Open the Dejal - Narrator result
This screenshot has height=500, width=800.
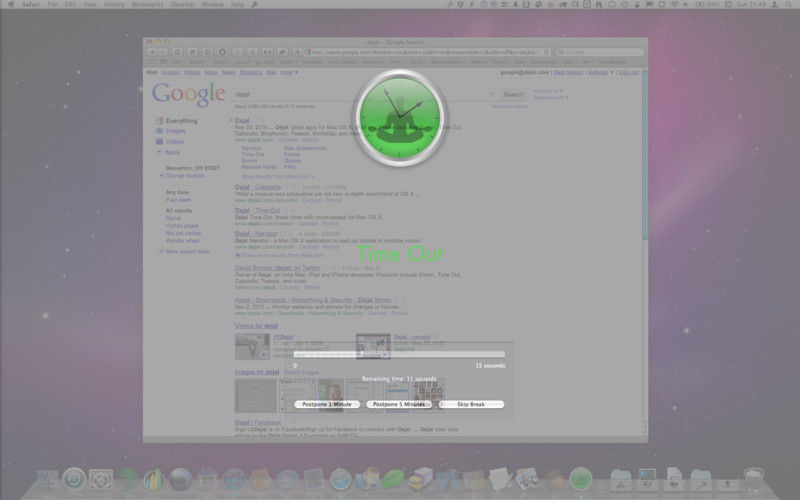click(256, 234)
